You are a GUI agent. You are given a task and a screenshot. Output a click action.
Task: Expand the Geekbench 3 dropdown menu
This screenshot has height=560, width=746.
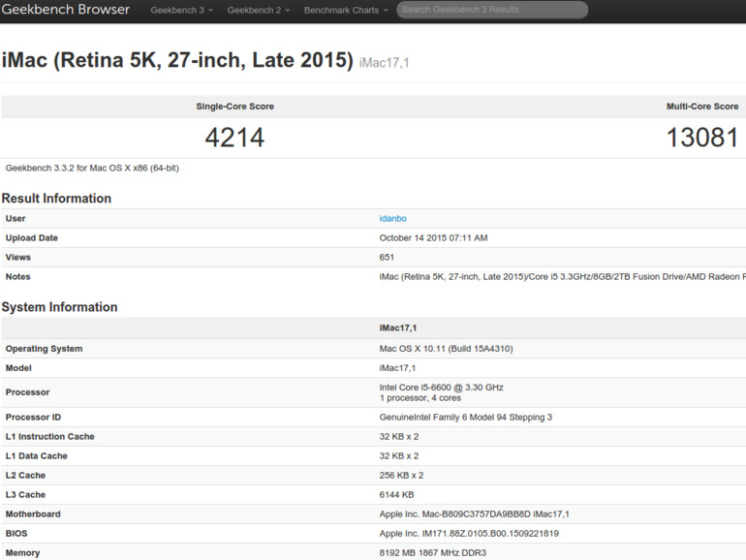[x=181, y=10]
